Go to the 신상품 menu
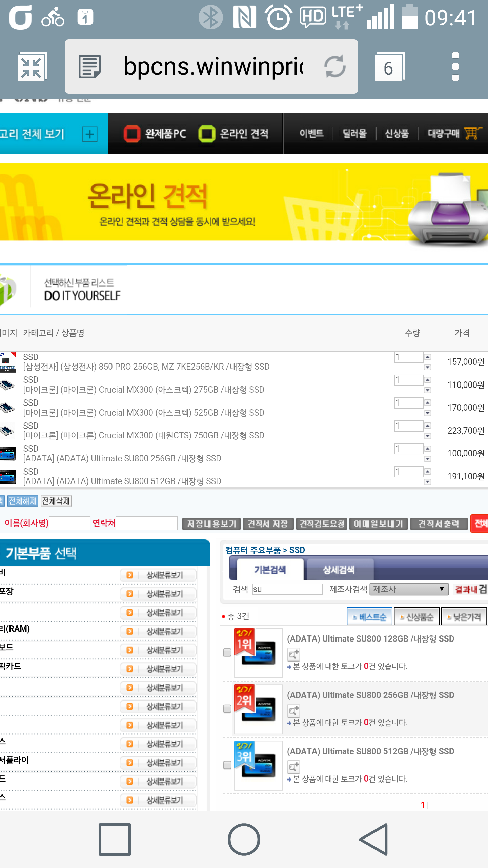Viewport: 488px width, 868px height. point(397,134)
